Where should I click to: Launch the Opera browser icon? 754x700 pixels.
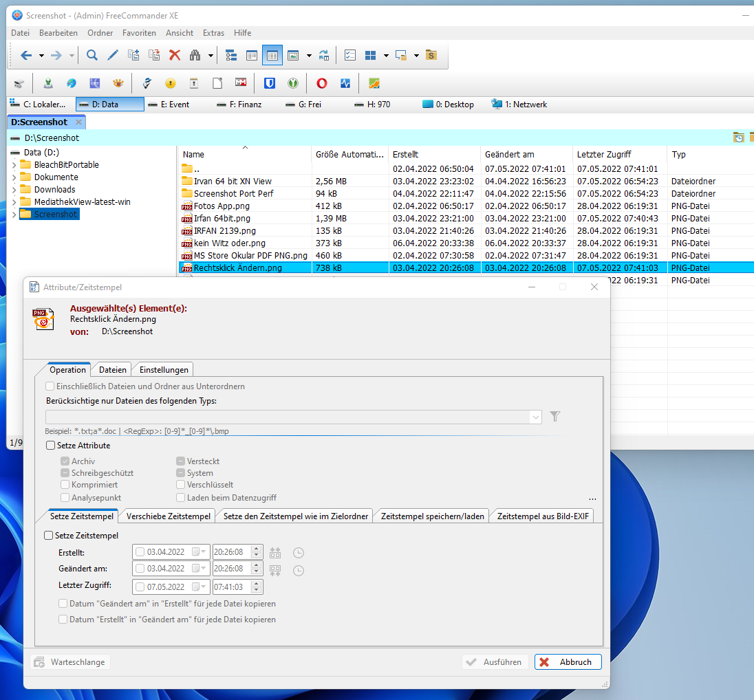click(x=322, y=83)
